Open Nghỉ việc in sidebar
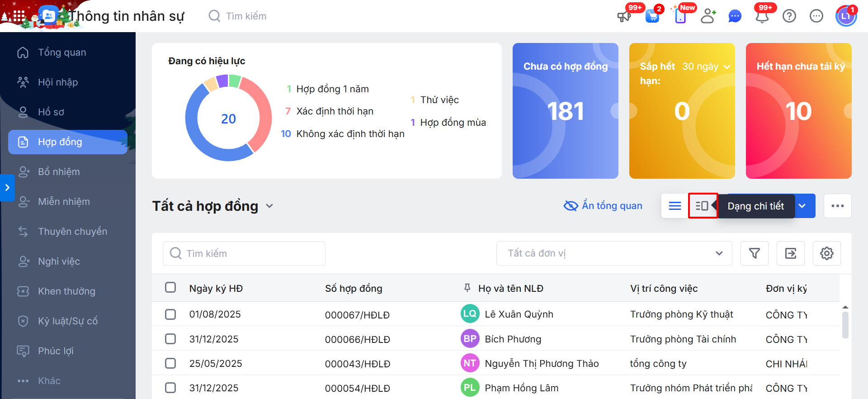The height and width of the screenshot is (399, 868). pyautogui.click(x=68, y=261)
